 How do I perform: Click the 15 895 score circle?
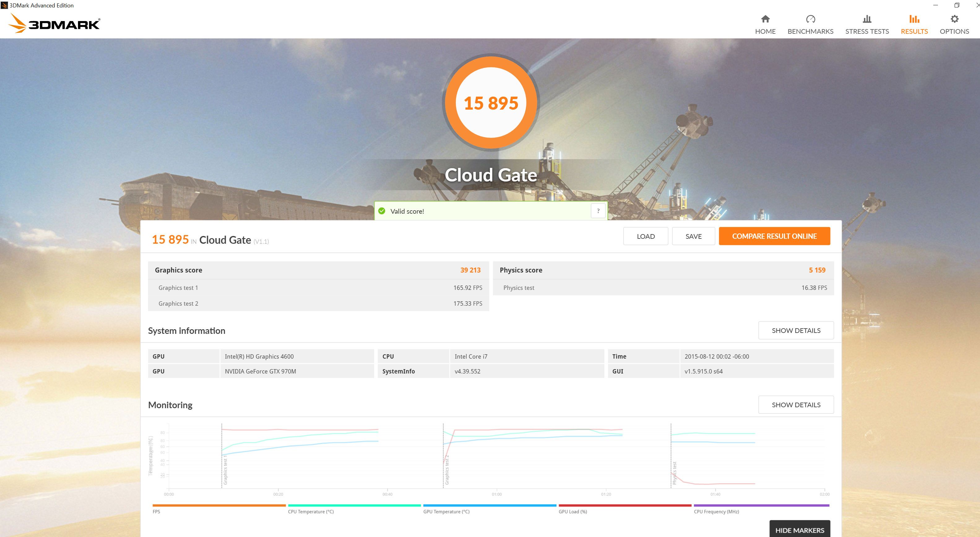(x=491, y=103)
